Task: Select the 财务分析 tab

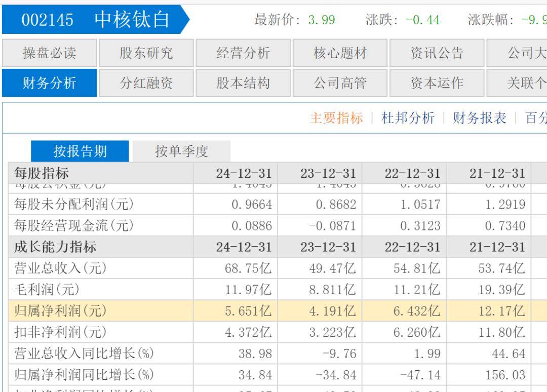Action: click(x=49, y=83)
